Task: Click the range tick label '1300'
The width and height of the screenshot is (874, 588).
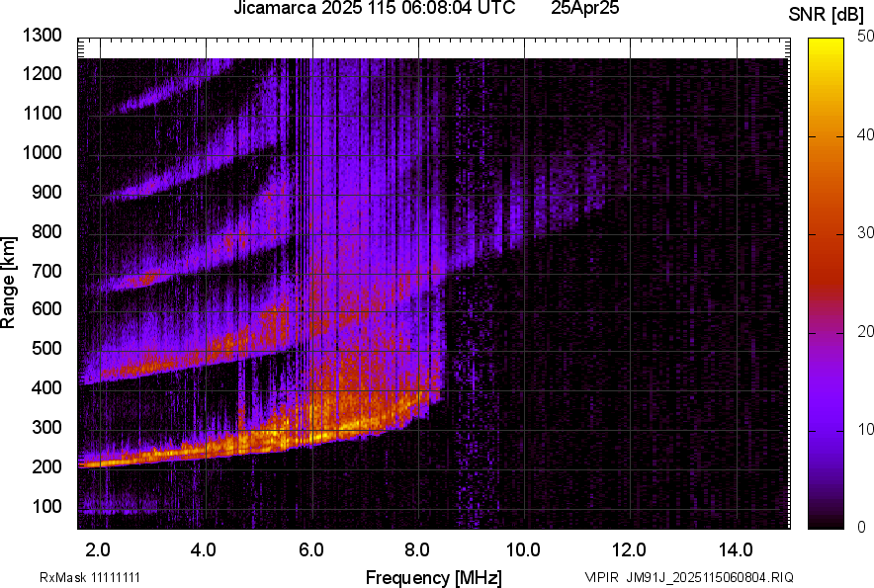Action: [43, 36]
